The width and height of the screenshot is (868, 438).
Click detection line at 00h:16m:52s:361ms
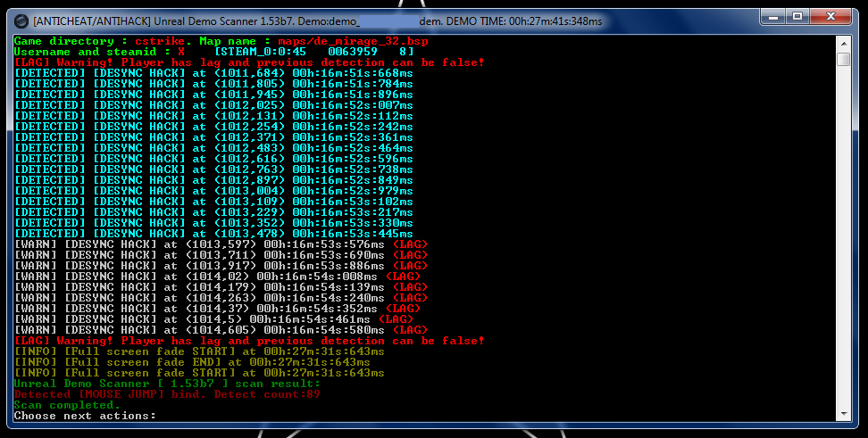point(213,137)
